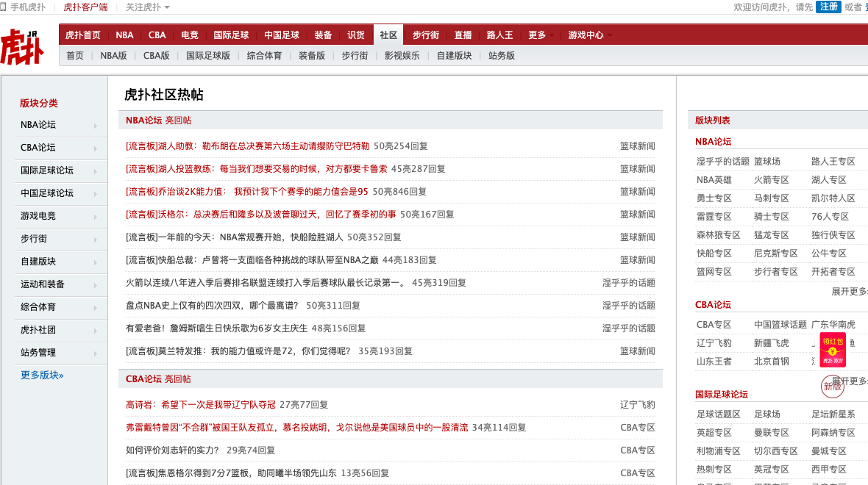Click the 注册 button

(x=829, y=7)
